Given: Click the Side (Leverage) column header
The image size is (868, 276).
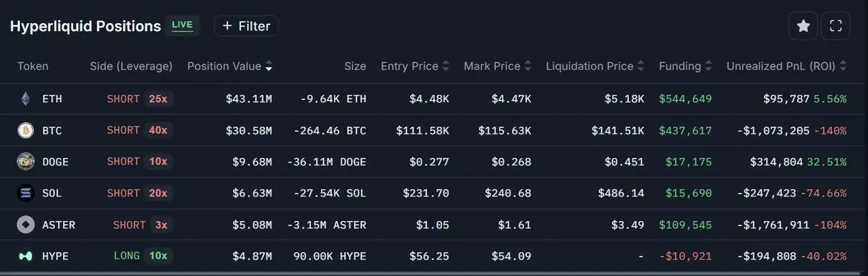Looking at the screenshot, I should [131, 66].
